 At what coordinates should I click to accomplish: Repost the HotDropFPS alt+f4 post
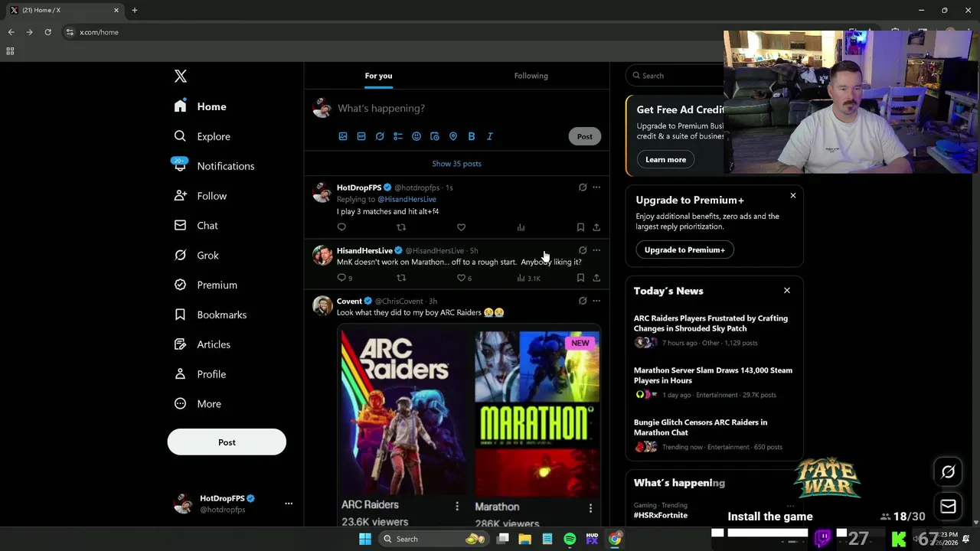[x=401, y=227]
